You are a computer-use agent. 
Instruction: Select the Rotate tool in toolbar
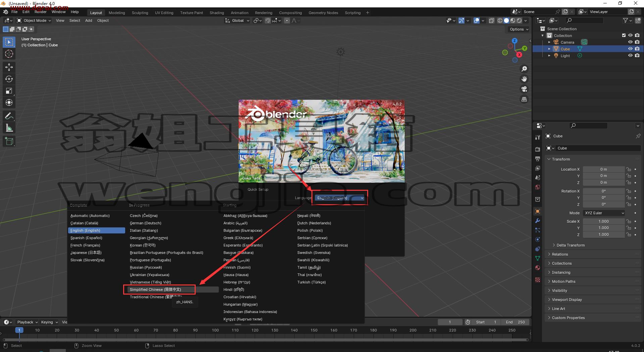[9, 79]
